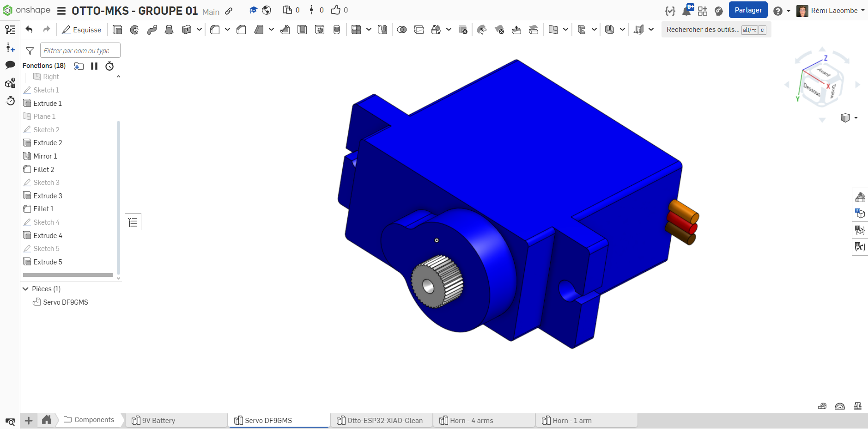Open the Rémi Lacombe account menu

pyautogui.click(x=831, y=11)
